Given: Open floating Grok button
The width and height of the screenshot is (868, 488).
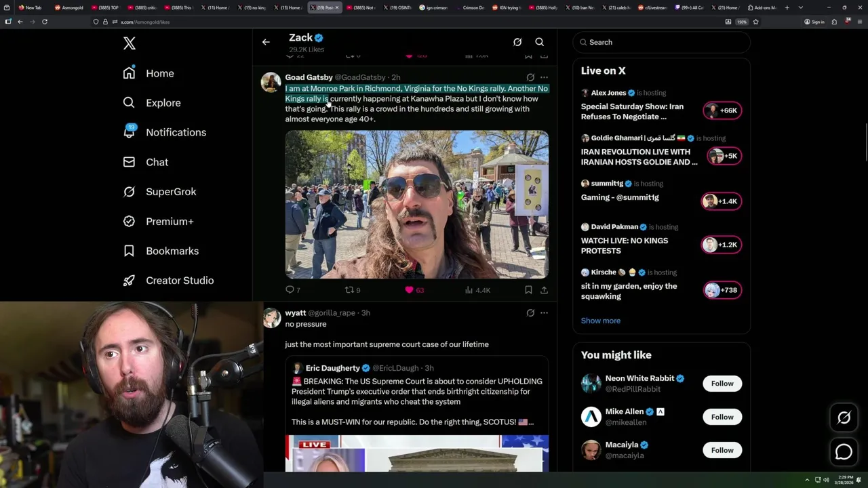Looking at the screenshot, I should click(844, 418).
